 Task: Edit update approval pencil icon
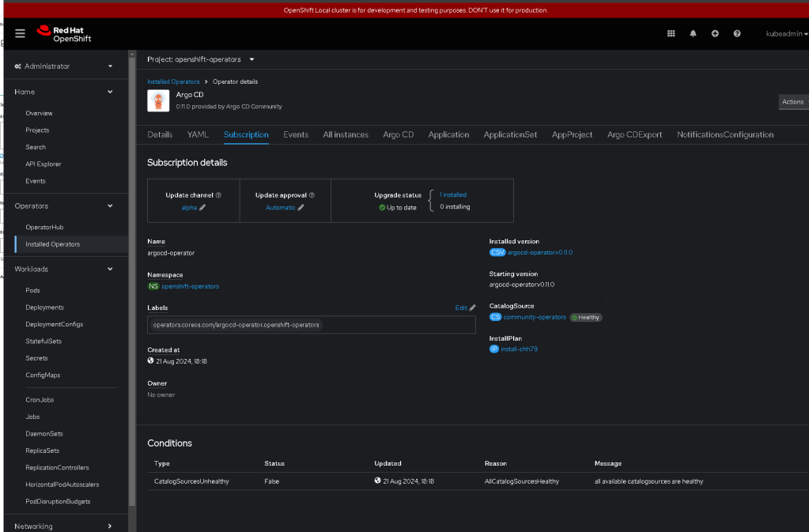click(301, 208)
